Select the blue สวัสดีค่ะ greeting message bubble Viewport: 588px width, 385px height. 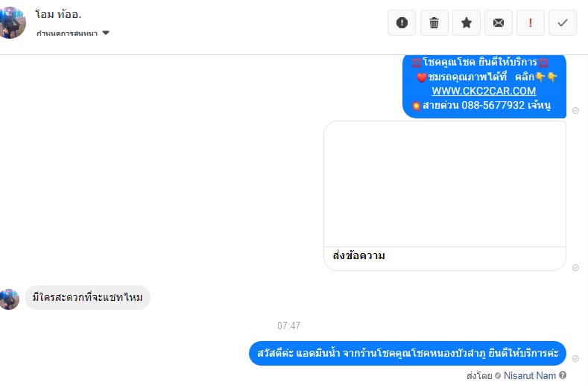(x=408, y=353)
